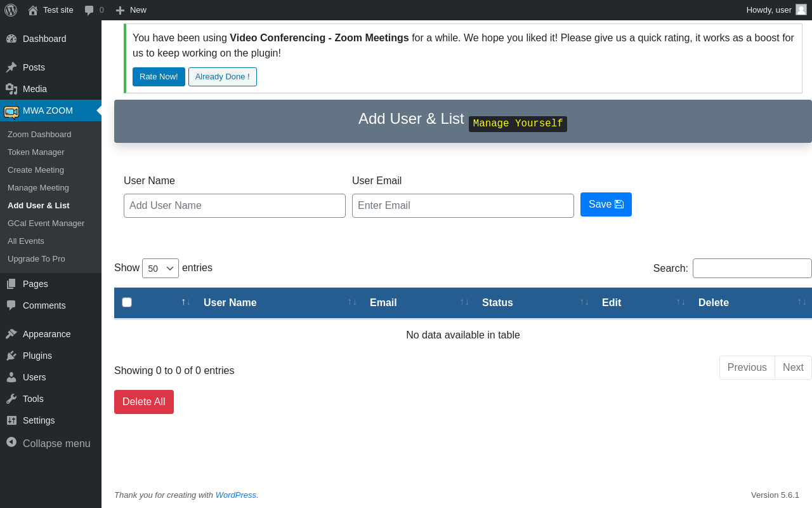Image resolution: width=812 pixels, height=508 pixels.
Task: Click the plus New icon in admin bar
Action: [120, 10]
